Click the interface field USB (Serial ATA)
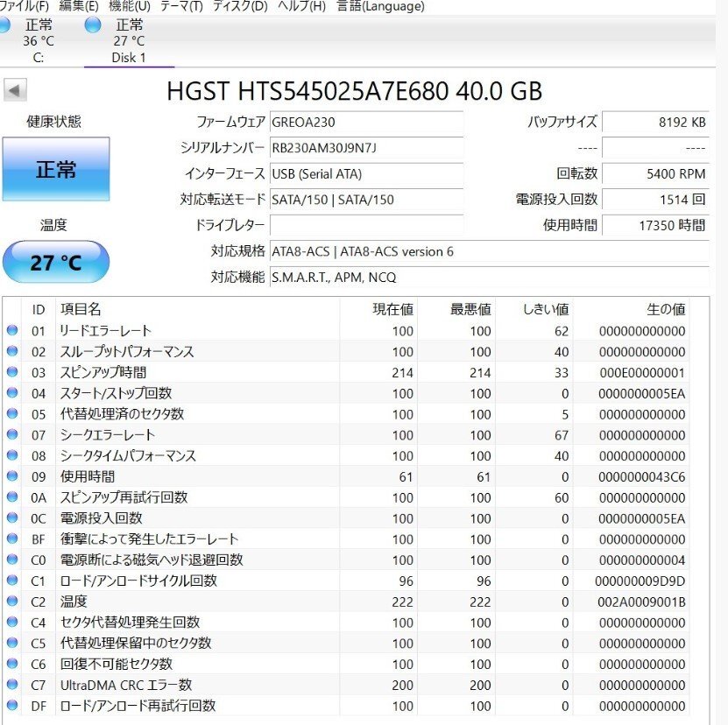This screenshot has height=725, width=728. 366,174
